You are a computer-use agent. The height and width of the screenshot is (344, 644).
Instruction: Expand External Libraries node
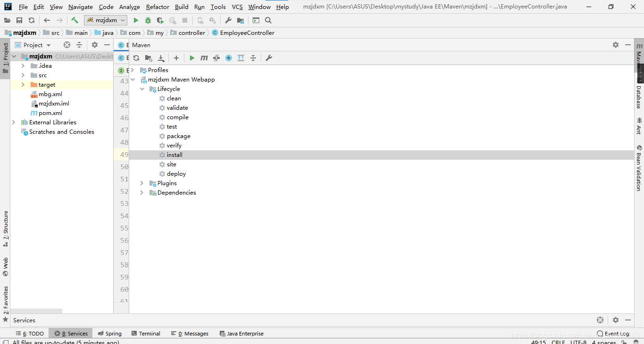click(x=13, y=123)
